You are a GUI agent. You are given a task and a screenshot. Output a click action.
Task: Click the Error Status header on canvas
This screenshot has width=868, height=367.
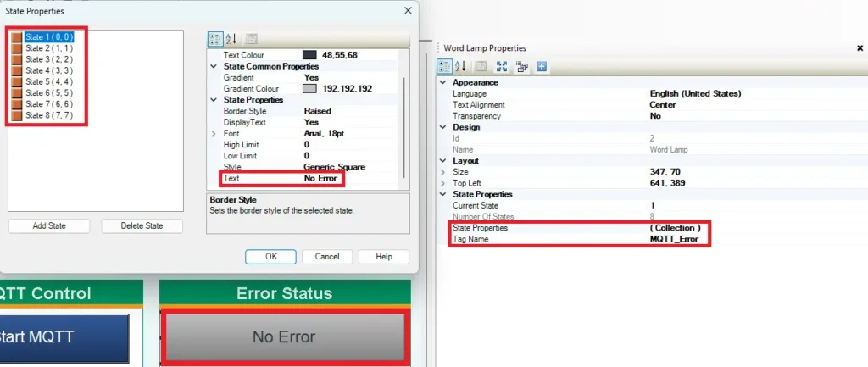tap(285, 293)
